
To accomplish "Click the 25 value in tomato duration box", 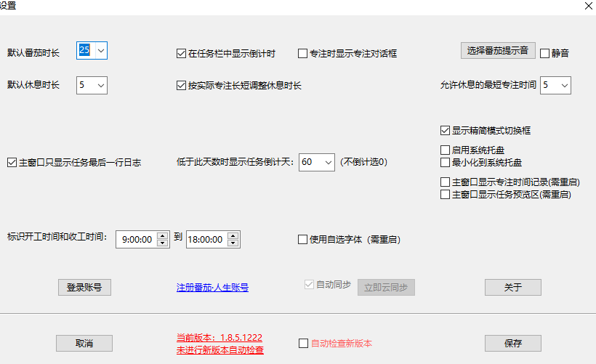I will (84, 50).
